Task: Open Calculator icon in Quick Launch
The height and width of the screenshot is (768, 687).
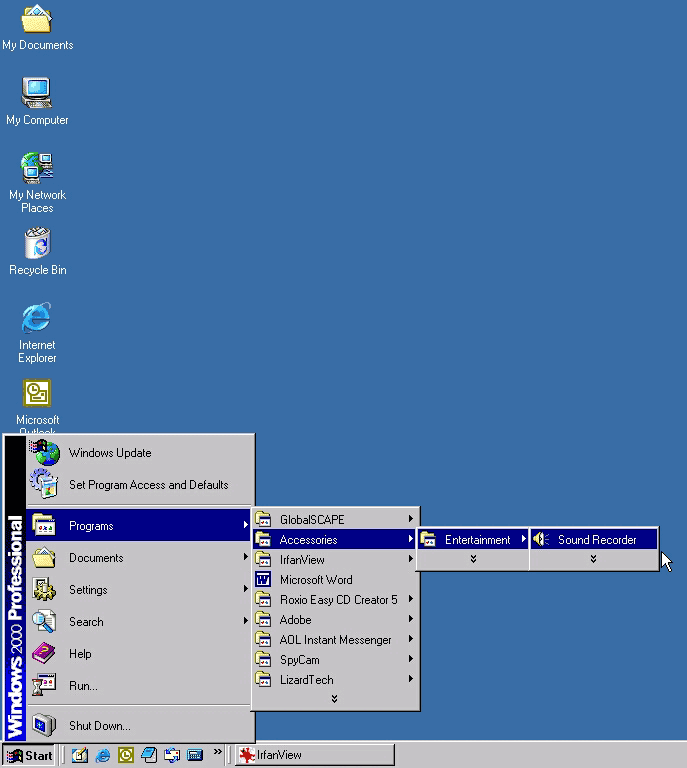Action: coord(195,755)
